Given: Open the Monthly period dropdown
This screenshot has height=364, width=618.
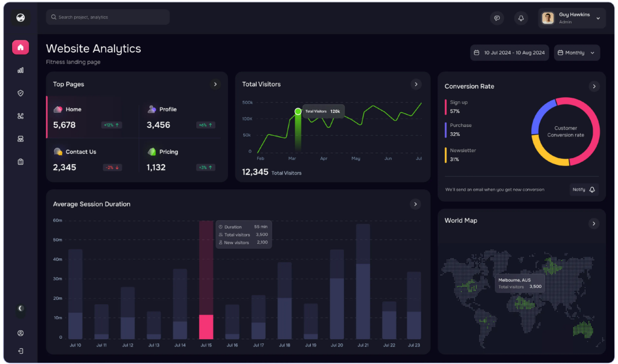Looking at the screenshot, I should (x=576, y=53).
